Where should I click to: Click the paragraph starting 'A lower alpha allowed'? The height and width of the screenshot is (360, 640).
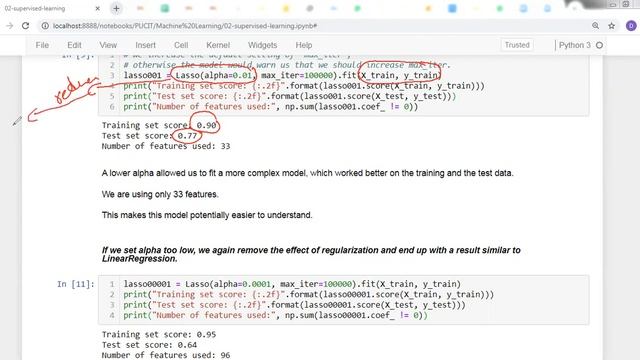[x=307, y=173]
